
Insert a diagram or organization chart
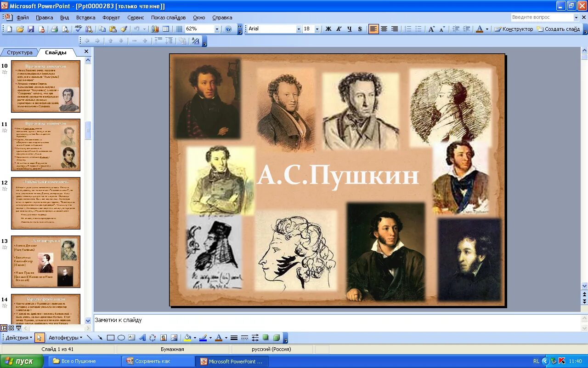(153, 338)
